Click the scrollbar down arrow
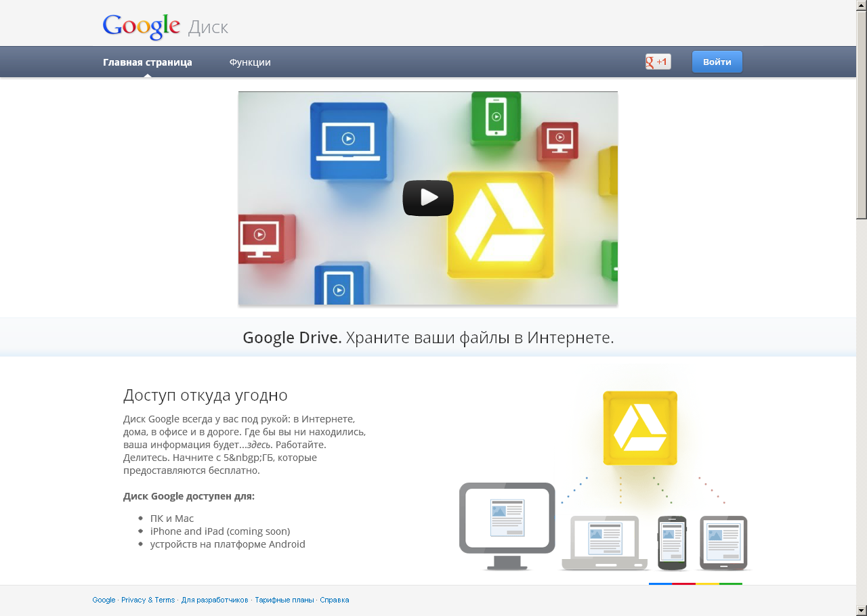Viewport: 867px width, 616px height. 861,610
